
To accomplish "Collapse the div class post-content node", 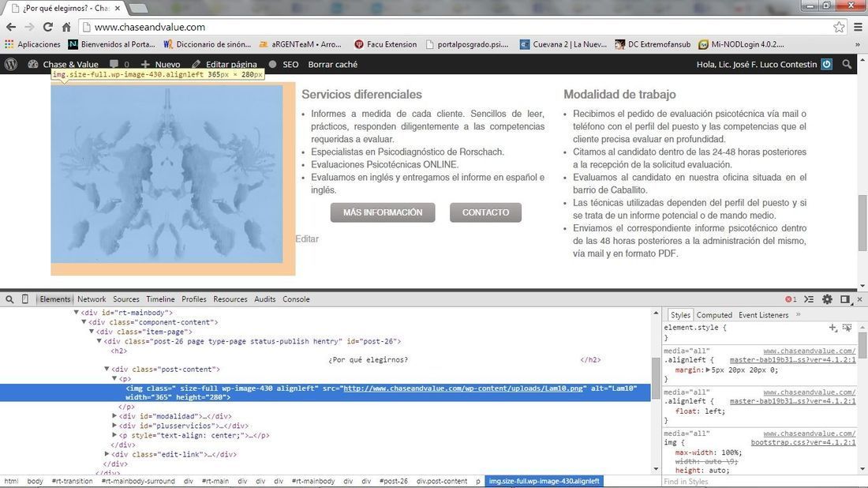I will point(107,369).
